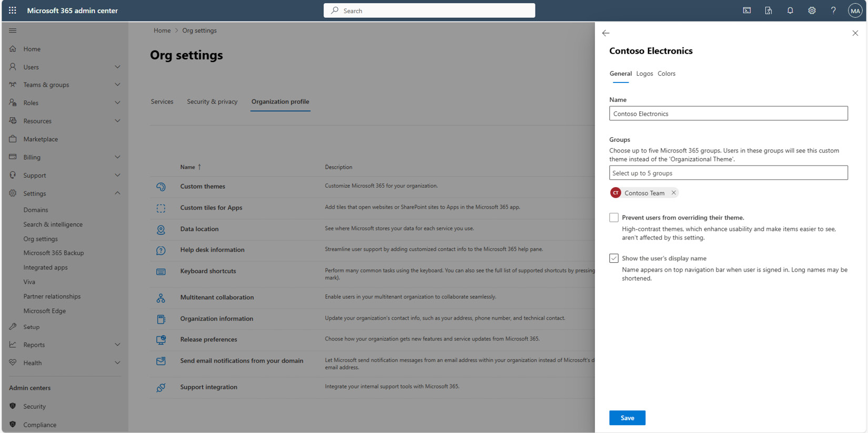This screenshot has height=433, width=868.
Task: Uncheck Show the user's display name
Action: [614, 258]
